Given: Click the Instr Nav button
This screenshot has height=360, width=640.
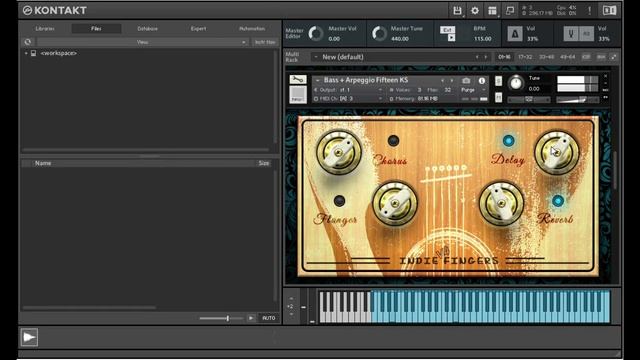Looking at the screenshot, I should coord(265,42).
